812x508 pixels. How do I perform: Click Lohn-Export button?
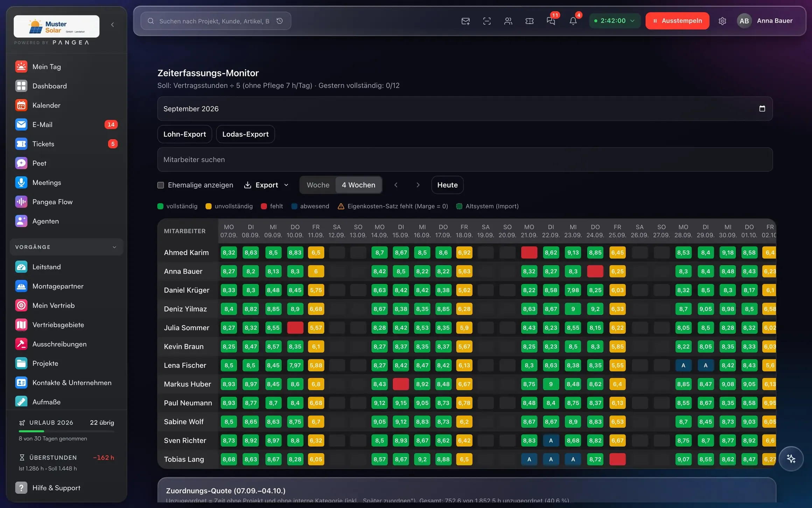click(184, 134)
